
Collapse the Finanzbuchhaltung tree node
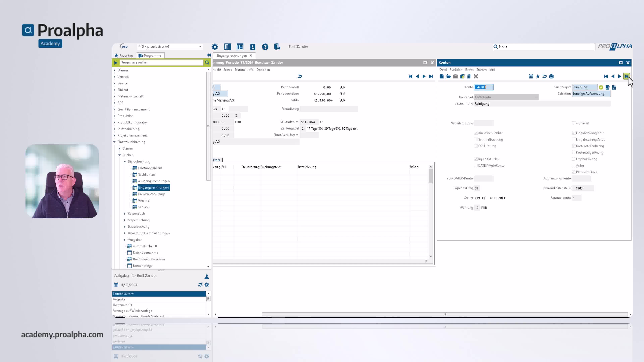[115, 142]
